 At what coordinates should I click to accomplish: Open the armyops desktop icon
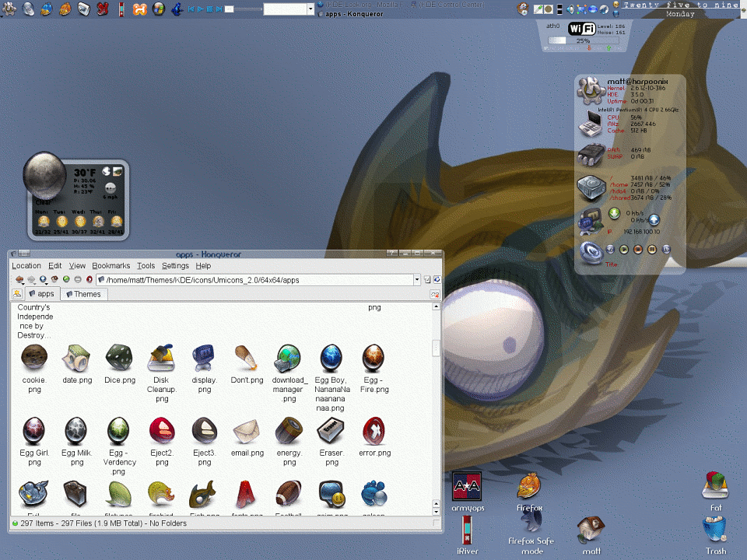tap(468, 492)
